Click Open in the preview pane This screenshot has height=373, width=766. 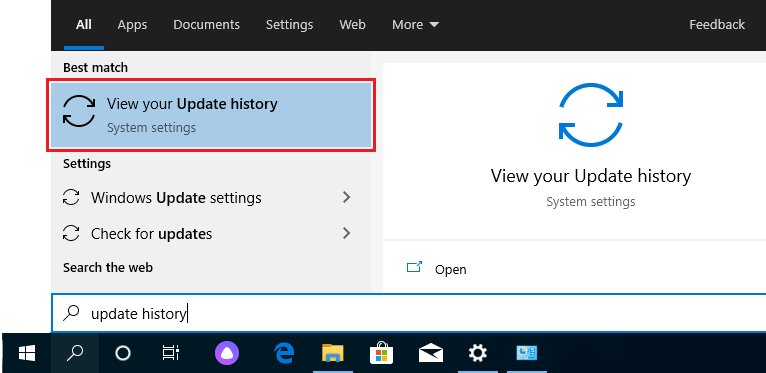[x=450, y=269]
